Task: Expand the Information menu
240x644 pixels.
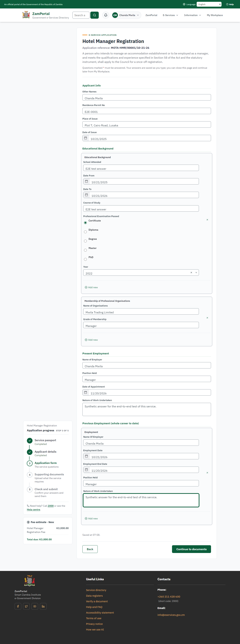Action: tap(192, 15)
